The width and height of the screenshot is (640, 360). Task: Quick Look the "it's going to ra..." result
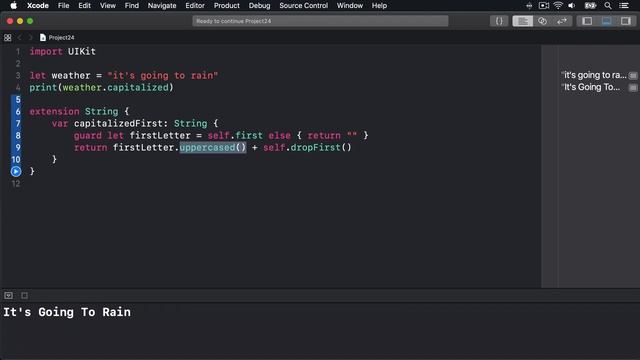tap(633, 76)
